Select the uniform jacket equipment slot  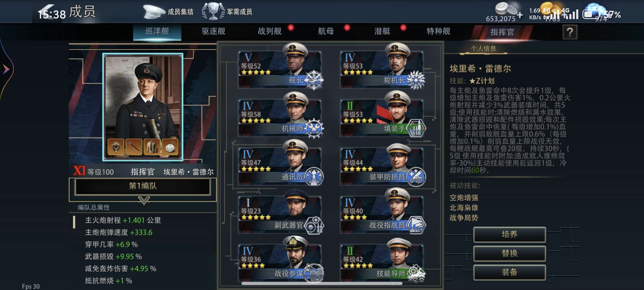pyautogui.click(x=152, y=147)
